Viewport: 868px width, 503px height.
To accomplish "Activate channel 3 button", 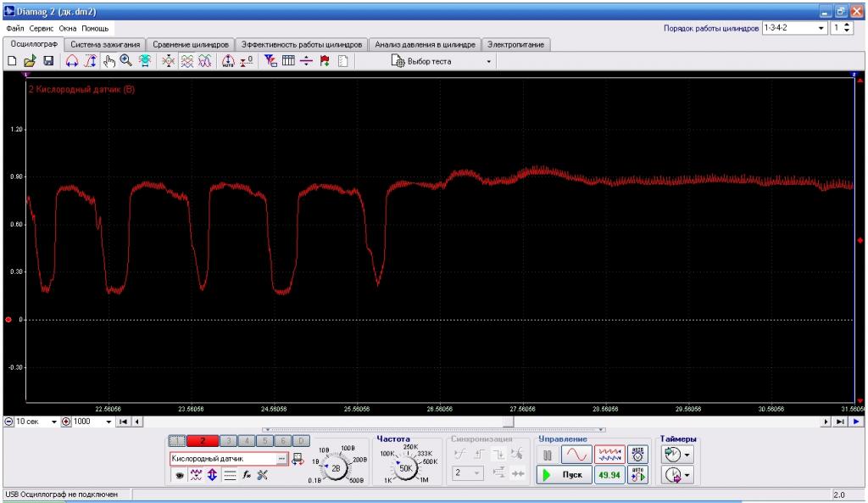I will (228, 441).
